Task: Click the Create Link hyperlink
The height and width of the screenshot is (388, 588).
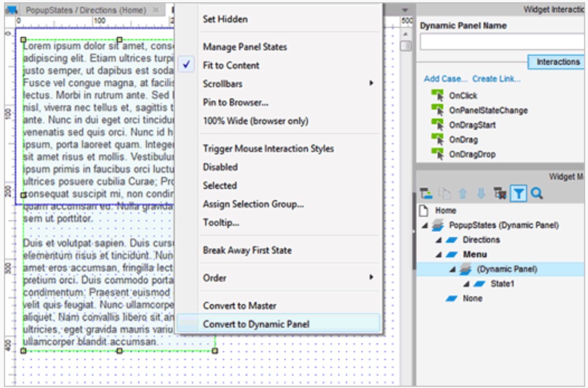Action: [496, 79]
